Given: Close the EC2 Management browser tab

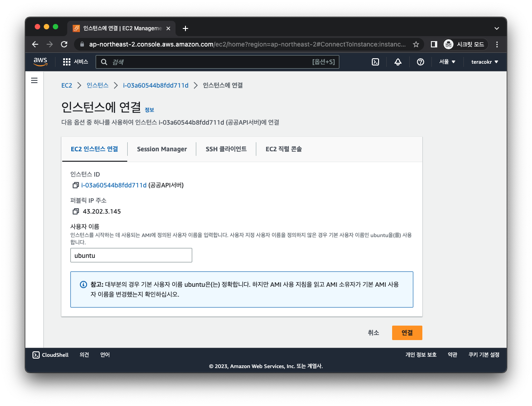Looking at the screenshot, I should click(x=168, y=28).
